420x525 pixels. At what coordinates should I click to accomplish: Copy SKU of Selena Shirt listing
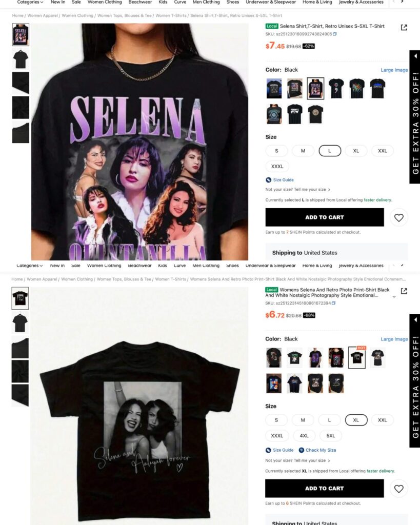tap(335, 34)
